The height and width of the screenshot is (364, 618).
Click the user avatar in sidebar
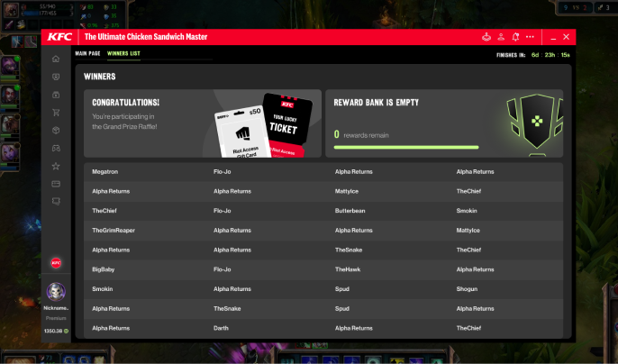(56, 291)
